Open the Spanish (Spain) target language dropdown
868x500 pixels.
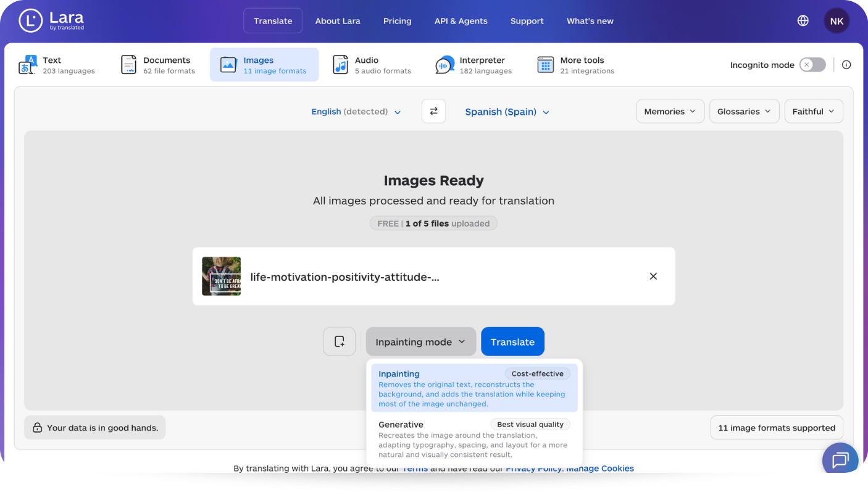tap(507, 112)
